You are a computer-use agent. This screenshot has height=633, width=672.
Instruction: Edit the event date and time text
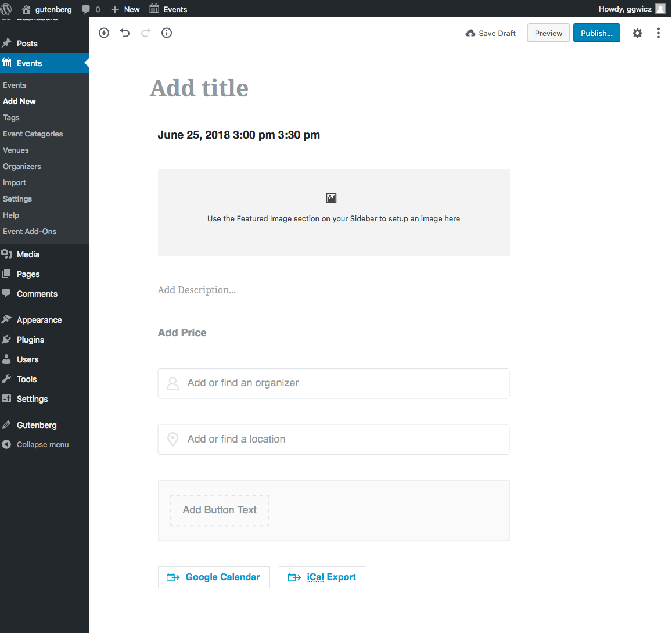239,135
